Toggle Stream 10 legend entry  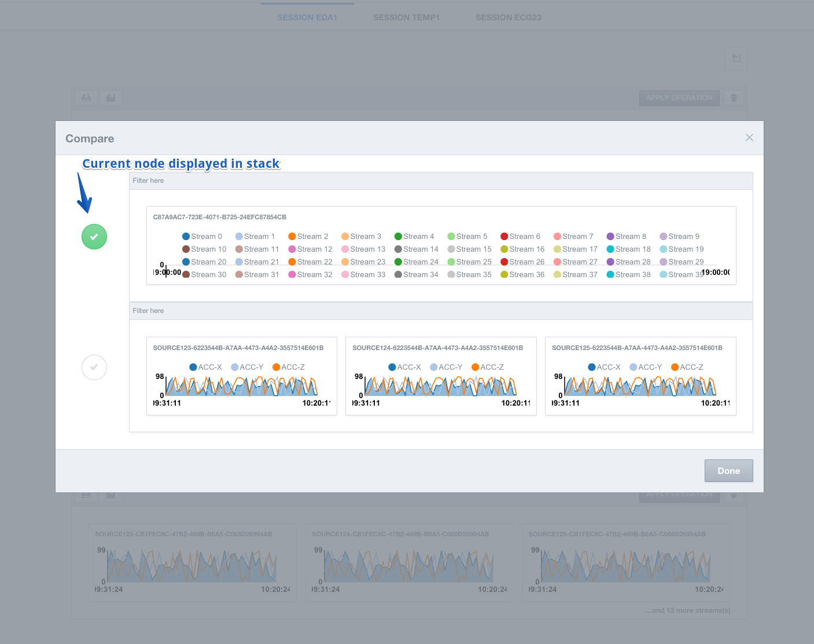(204, 249)
